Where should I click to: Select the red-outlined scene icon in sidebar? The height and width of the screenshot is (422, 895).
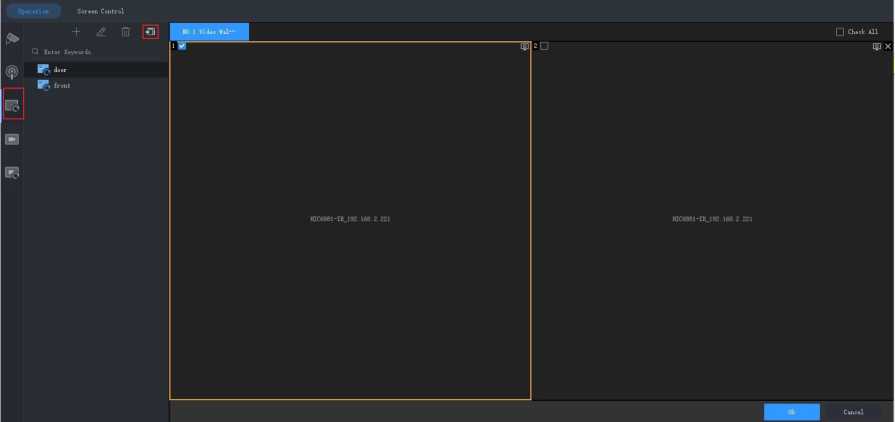tap(12, 104)
